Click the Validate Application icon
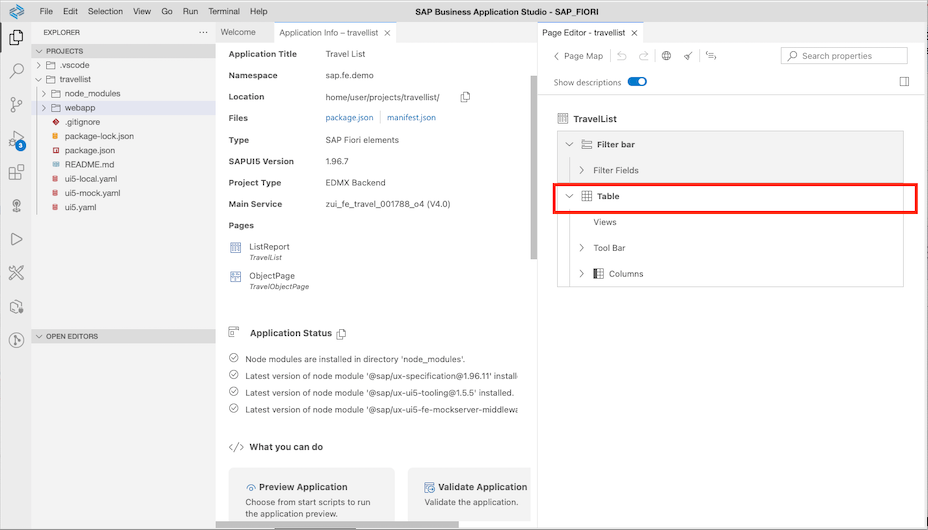 click(430, 487)
